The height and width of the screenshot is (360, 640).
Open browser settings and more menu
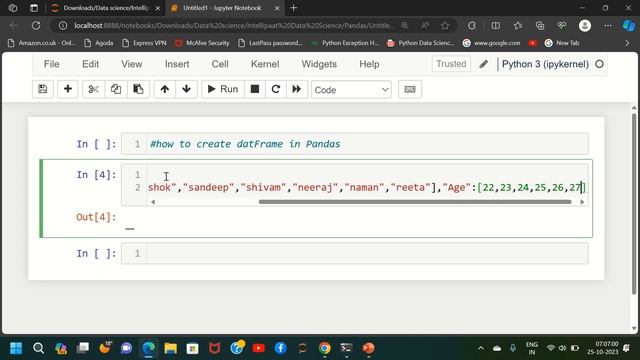(608, 25)
